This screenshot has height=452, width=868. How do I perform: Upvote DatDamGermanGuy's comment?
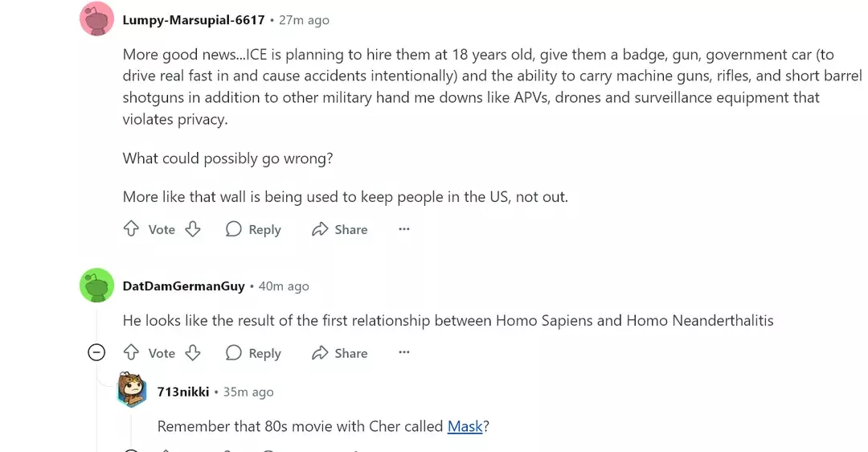pyautogui.click(x=131, y=353)
